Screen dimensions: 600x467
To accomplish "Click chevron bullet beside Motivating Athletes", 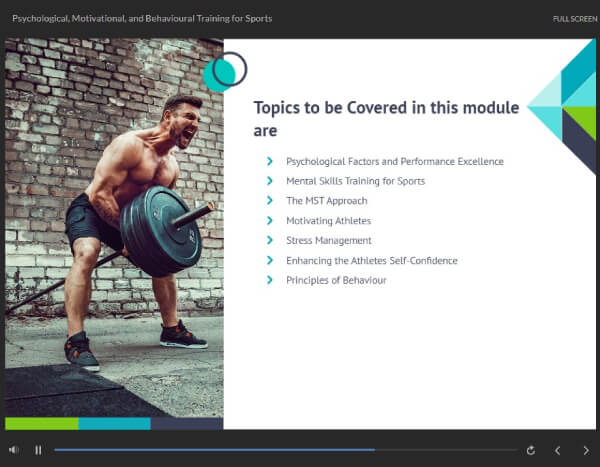I will (270, 220).
